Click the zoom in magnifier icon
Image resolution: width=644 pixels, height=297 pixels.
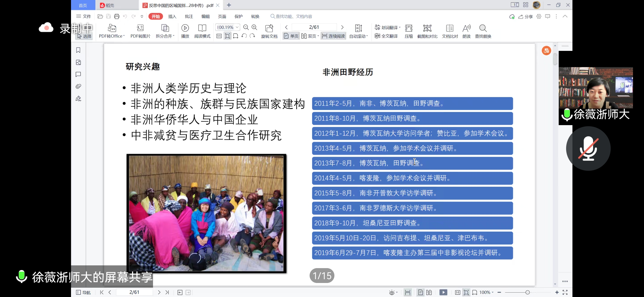click(x=254, y=27)
